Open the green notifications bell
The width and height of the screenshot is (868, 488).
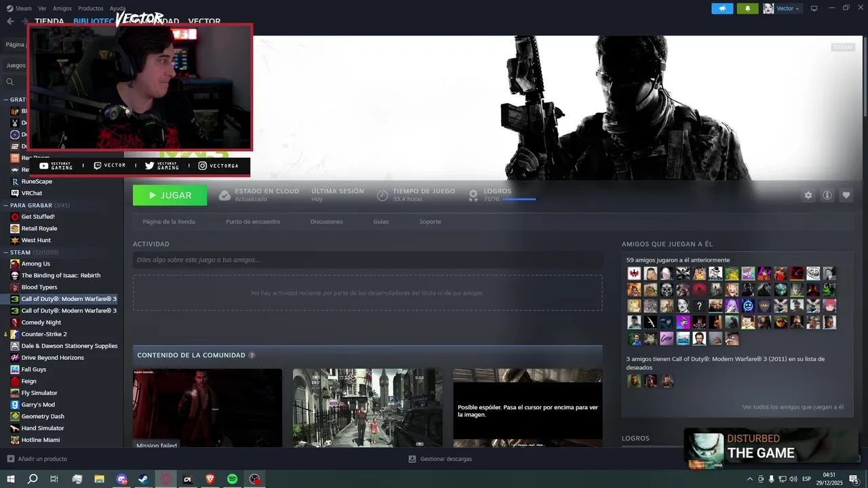(x=747, y=8)
